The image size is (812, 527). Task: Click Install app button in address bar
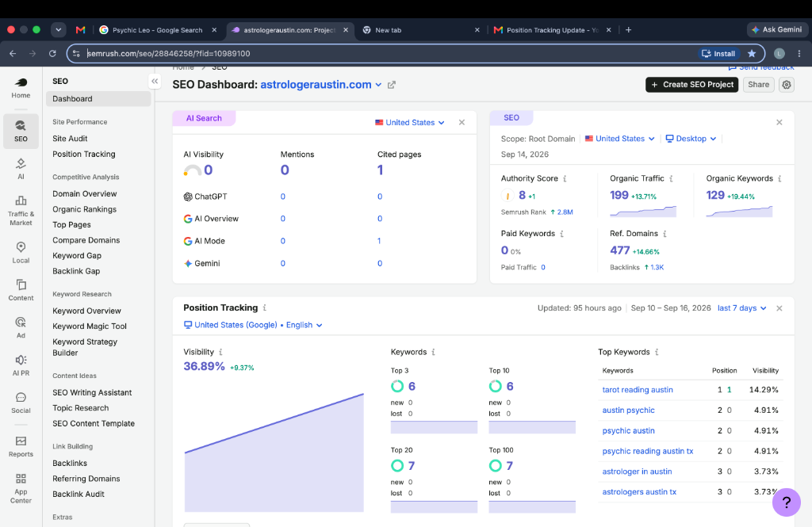(x=718, y=53)
